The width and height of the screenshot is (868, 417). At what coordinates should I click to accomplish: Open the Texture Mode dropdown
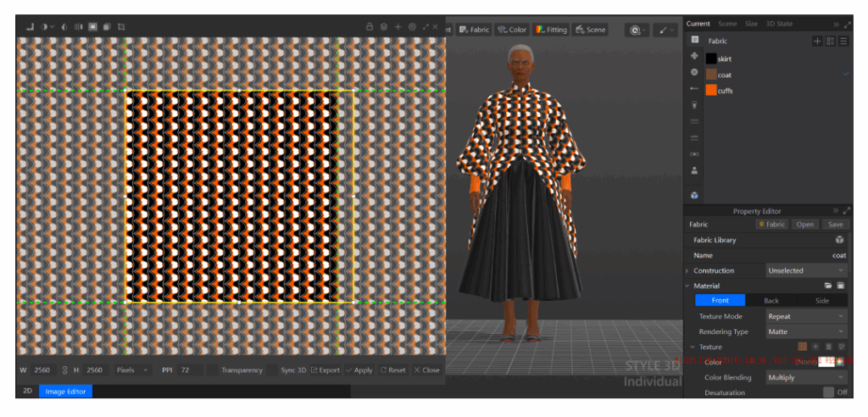pyautogui.click(x=807, y=316)
